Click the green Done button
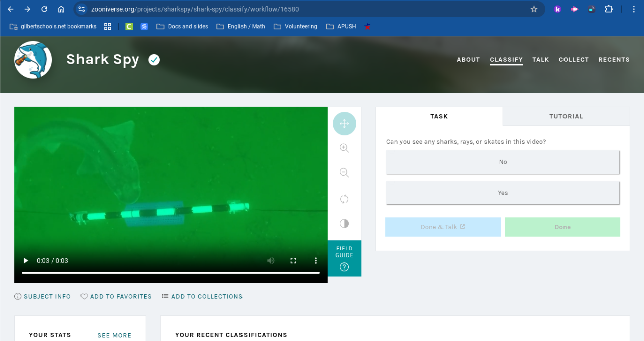Image resolution: width=644 pixels, height=341 pixels. click(562, 227)
